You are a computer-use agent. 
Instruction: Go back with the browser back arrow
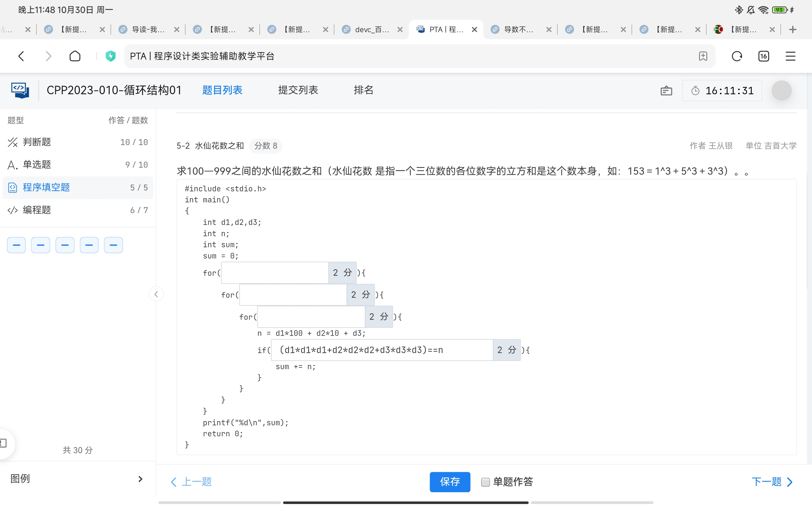(x=21, y=56)
